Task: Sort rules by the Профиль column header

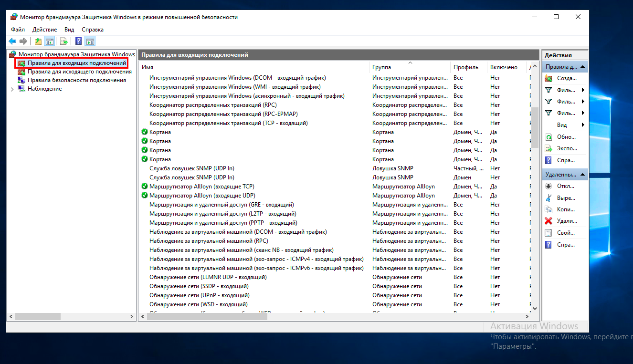Action: 469,67
